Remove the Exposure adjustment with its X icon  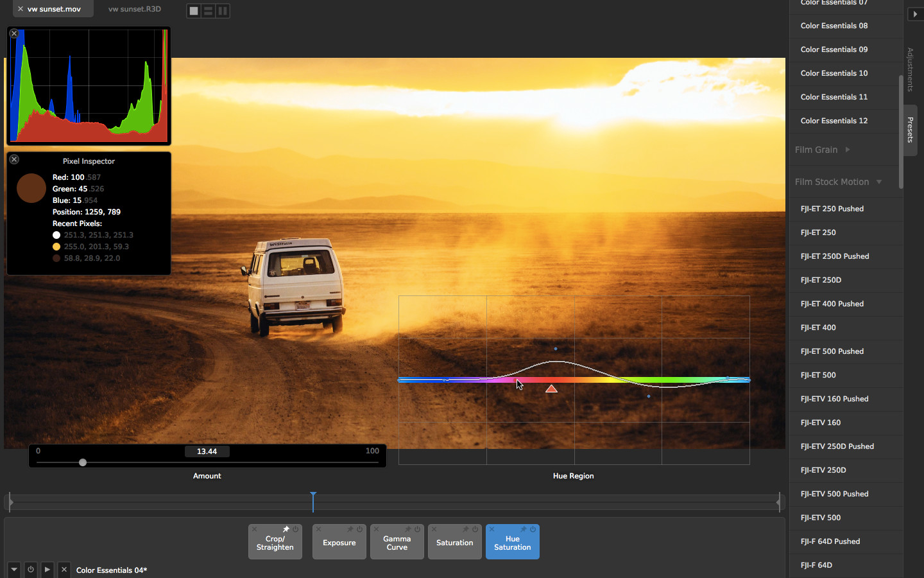(x=319, y=529)
